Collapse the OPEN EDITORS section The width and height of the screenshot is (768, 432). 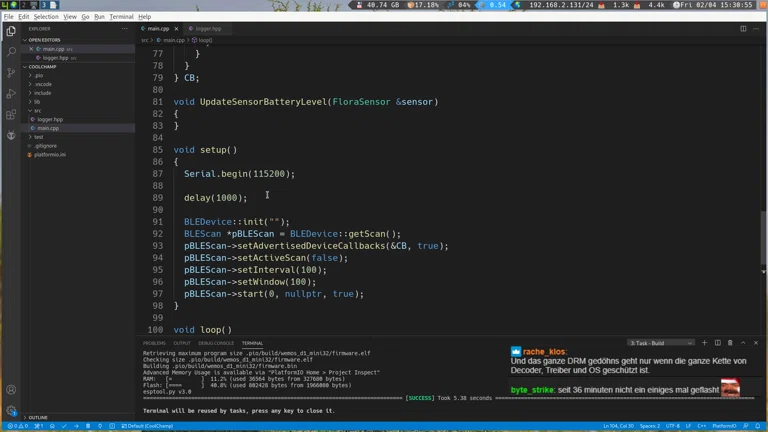point(44,40)
